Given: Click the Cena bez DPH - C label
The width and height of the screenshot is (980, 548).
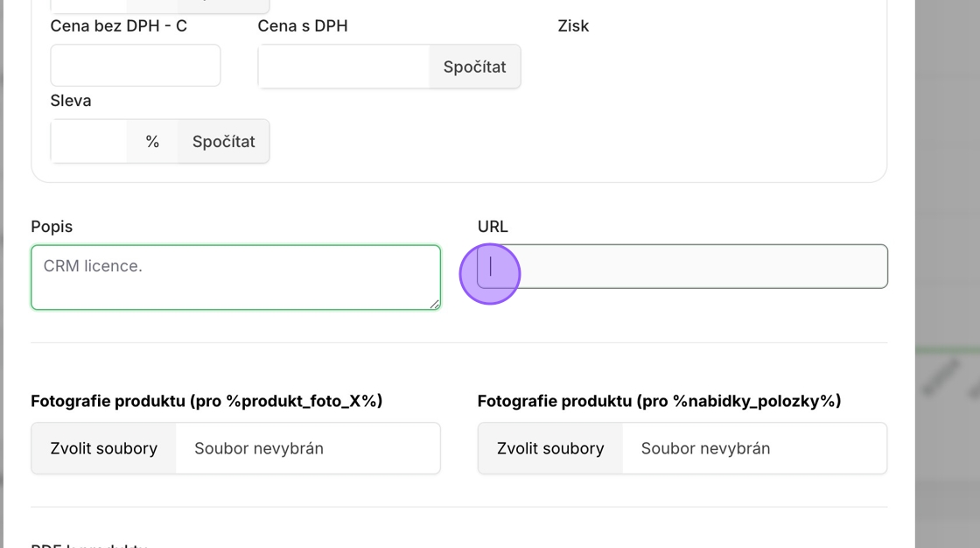Looking at the screenshot, I should [119, 26].
